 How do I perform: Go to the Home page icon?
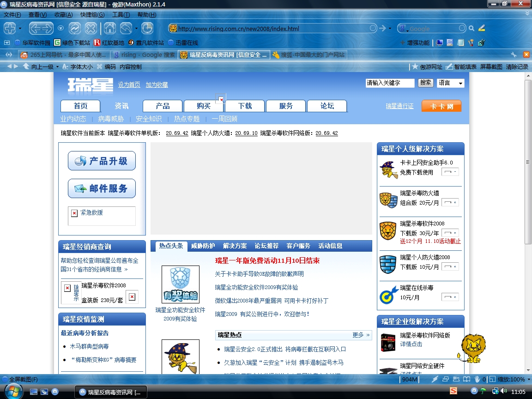tap(109, 28)
